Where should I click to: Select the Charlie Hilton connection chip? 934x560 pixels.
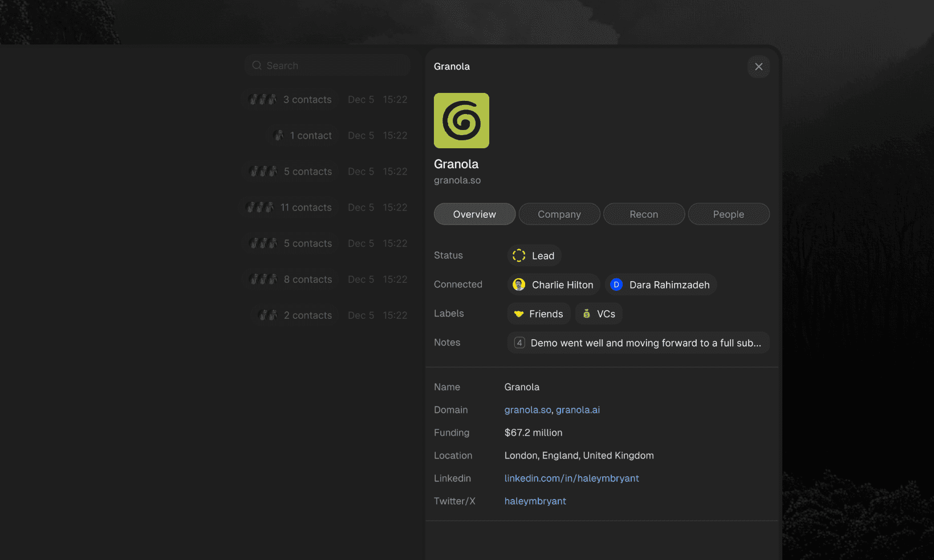pyautogui.click(x=554, y=285)
